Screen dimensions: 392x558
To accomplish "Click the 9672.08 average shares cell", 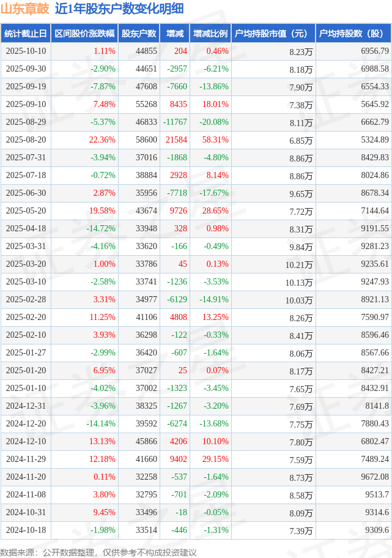I will (x=375, y=477).
